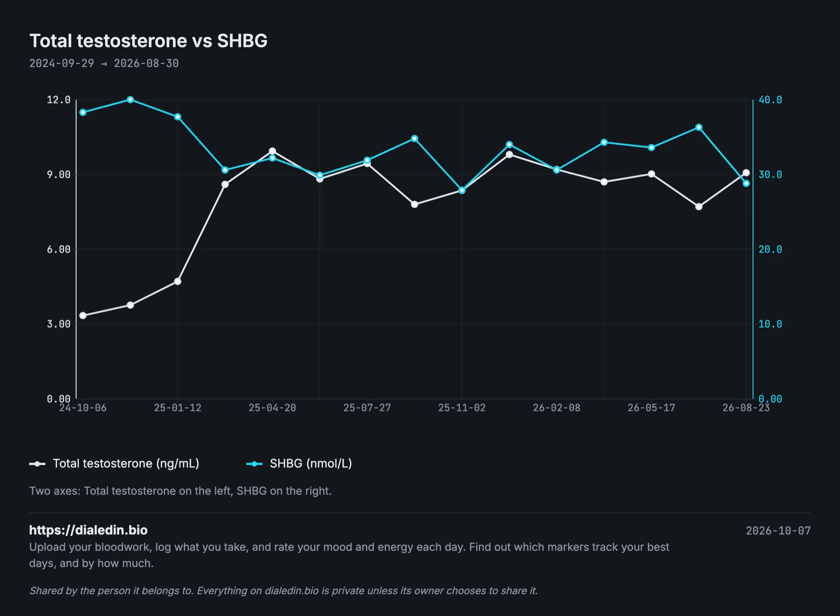Select the white testosterone point at 26-05-17
This screenshot has height=616, width=840.
click(652, 174)
